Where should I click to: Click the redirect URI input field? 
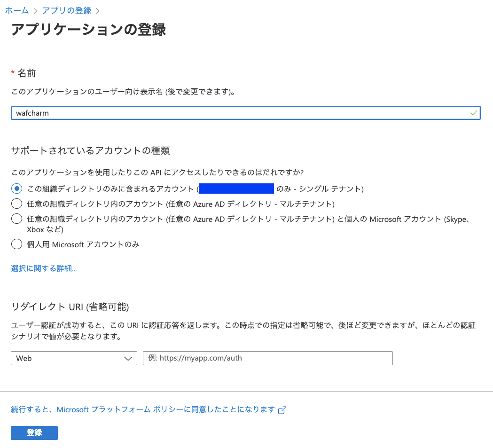tap(267, 358)
